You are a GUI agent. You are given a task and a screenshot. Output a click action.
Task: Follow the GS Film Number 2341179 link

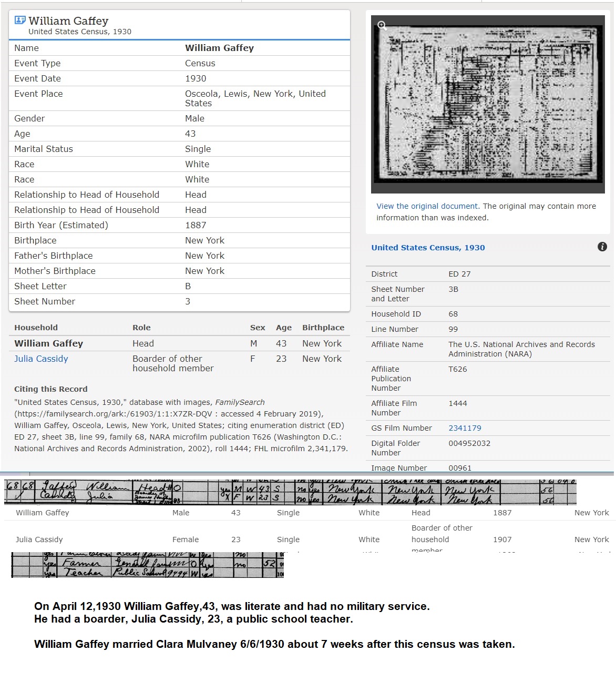tap(465, 428)
